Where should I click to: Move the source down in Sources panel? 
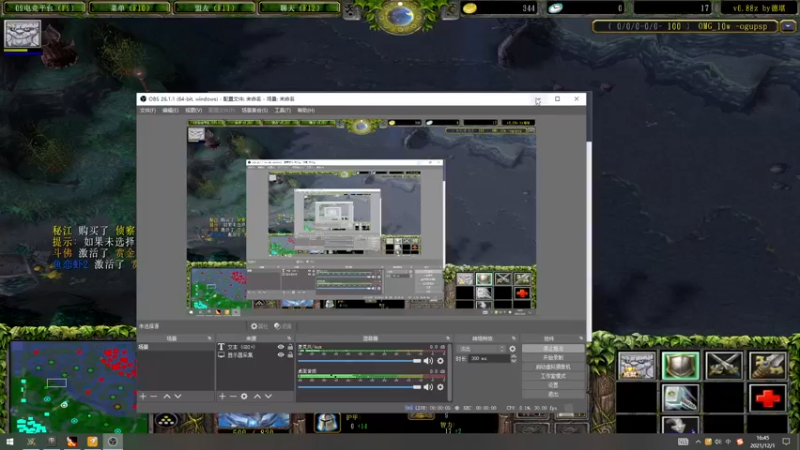point(268,396)
